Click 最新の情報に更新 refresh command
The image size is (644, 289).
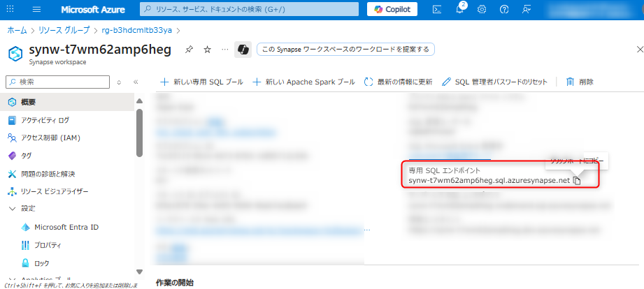pyautogui.click(x=398, y=82)
